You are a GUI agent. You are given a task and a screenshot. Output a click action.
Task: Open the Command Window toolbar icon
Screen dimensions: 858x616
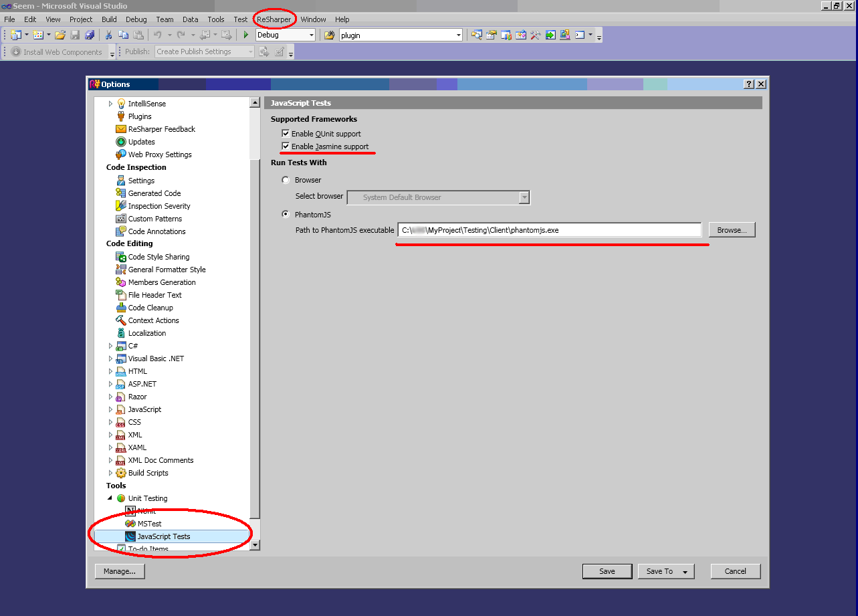pos(580,35)
